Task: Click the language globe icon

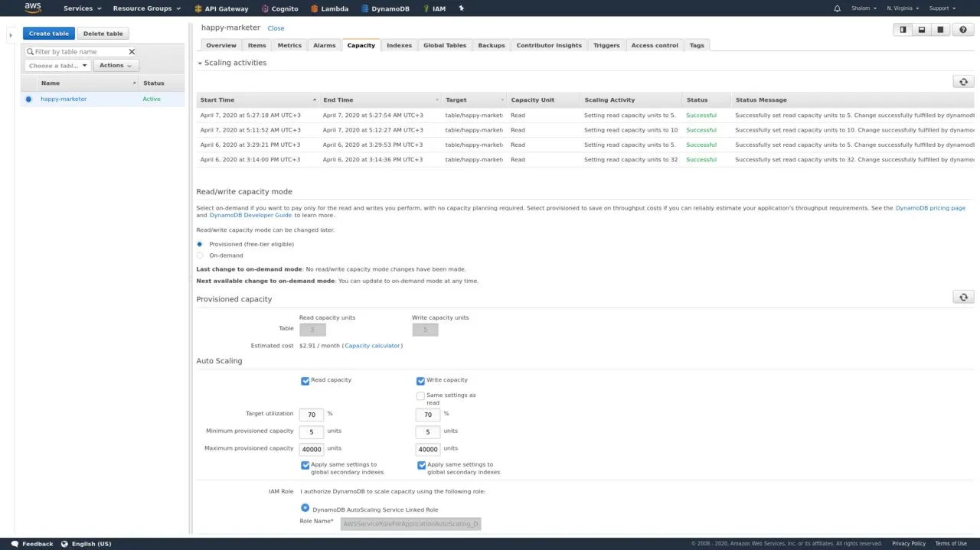Action: (64, 544)
